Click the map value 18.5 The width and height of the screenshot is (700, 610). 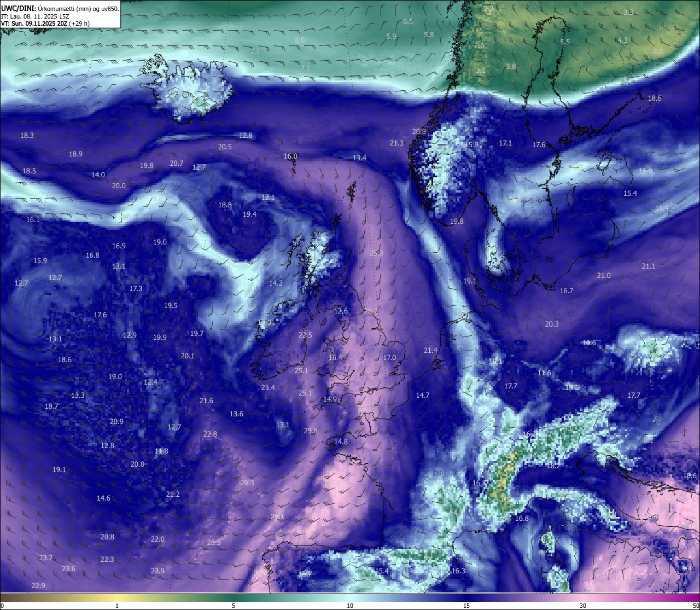tap(29, 171)
